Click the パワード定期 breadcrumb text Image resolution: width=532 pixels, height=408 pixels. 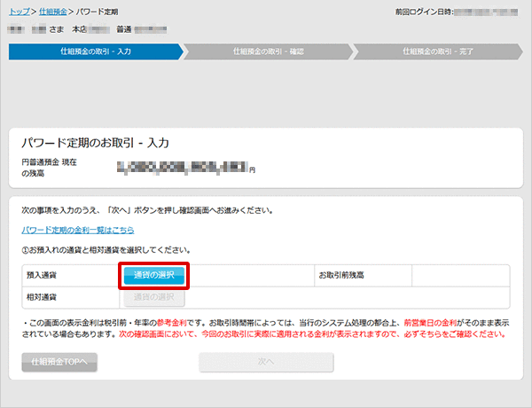coord(100,12)
